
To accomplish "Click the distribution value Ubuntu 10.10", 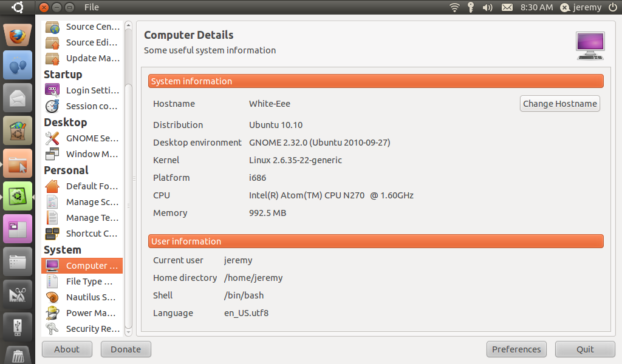I will pyautogui.click(x=276, y=125).
